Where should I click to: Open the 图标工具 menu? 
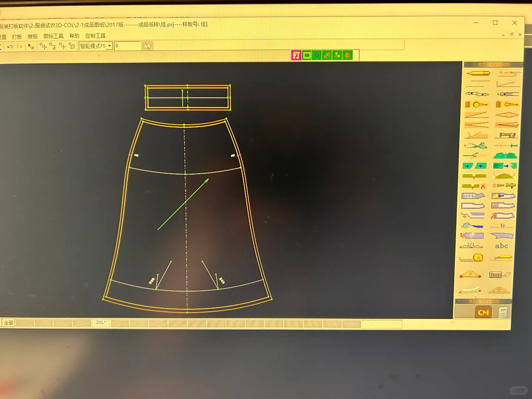click(x=53, y=36)
